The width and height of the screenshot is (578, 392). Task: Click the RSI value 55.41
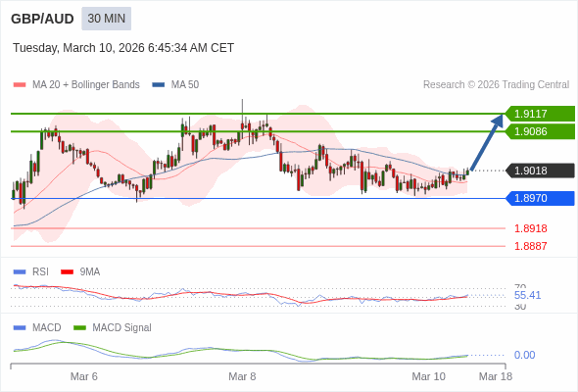tap(527, 295)
